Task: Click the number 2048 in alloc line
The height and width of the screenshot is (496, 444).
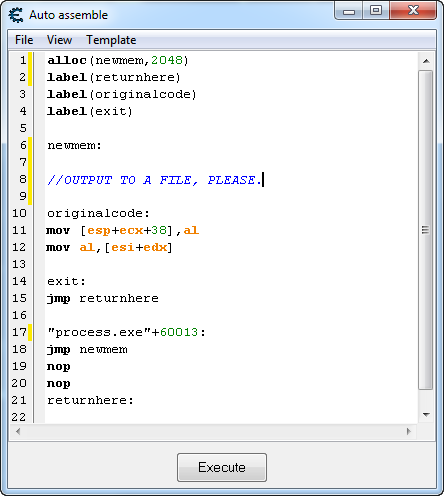Action: pyautogui.click(x=167, y=60)
